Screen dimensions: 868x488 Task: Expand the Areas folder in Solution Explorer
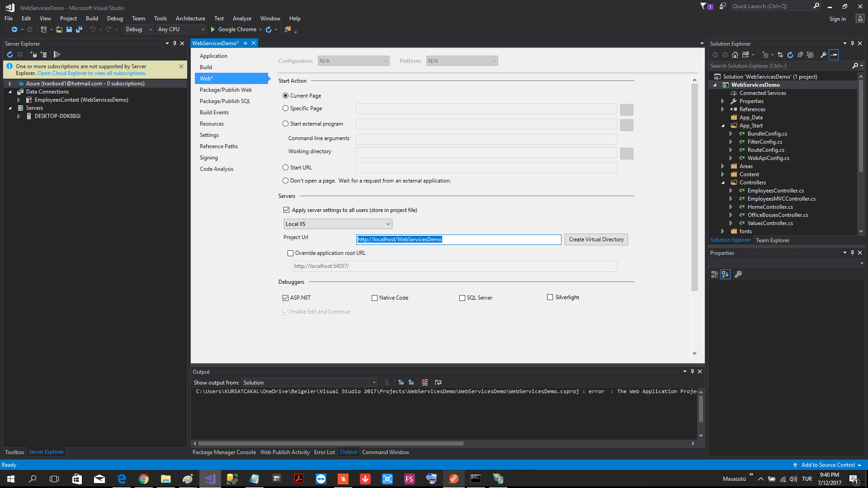(x=722, y=166)
